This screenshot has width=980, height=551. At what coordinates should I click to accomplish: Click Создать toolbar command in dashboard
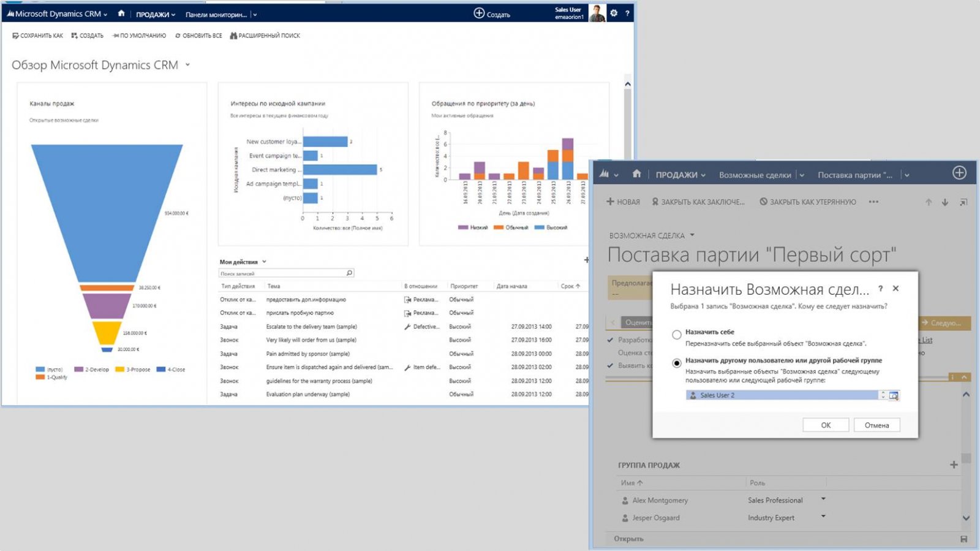tap(88, 36)
